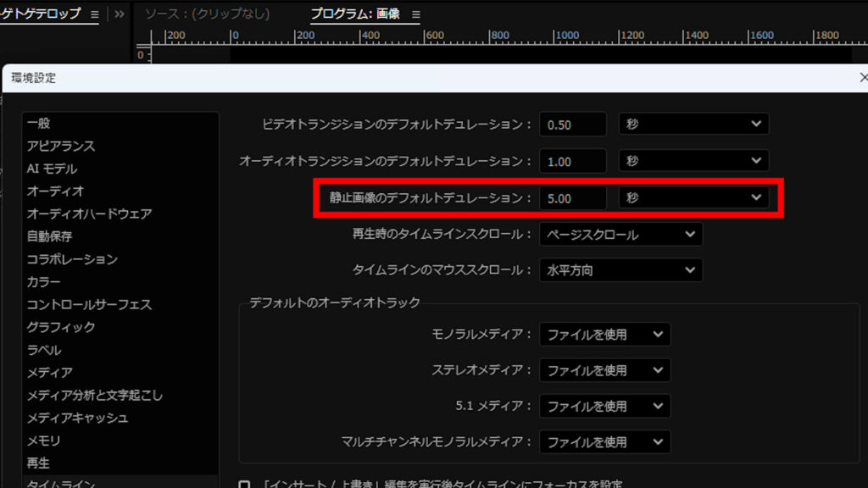Image resolution: width=868 pixels, height=488 pixels.
Task: Expand the モノラルメディア track dropdown
Action: click(604, 335)
